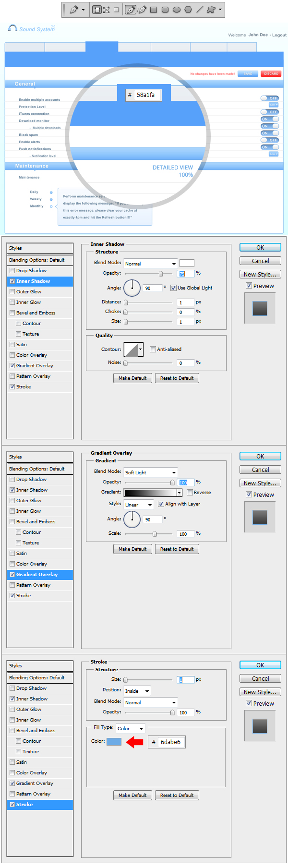Viewport: 288px width, 868px height.
Task: Choose the Custom Shape tool
Action: pos(211,10)
